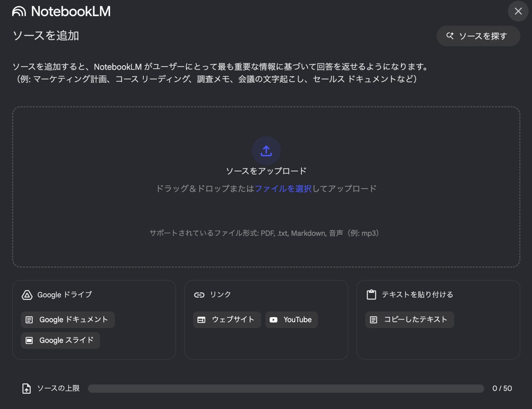Click the Google ドライブ triangle icon

pyautogui.click(x=27, y=295)
